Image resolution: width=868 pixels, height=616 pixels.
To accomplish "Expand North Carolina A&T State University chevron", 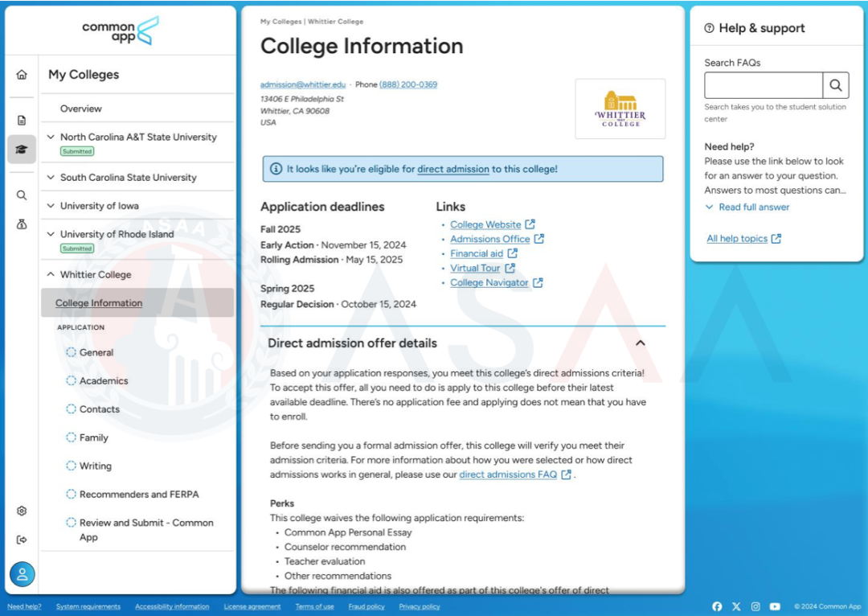I will pos(51,137).
